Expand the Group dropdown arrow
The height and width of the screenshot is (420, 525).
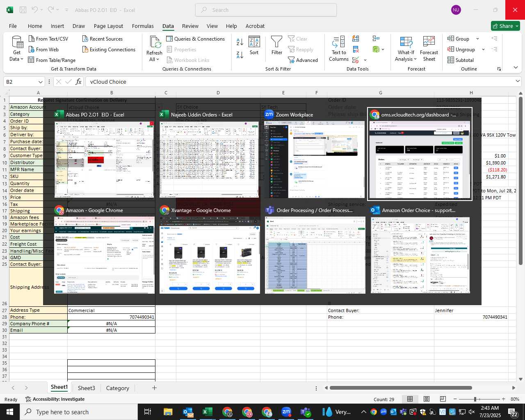[x=477, y=39]
